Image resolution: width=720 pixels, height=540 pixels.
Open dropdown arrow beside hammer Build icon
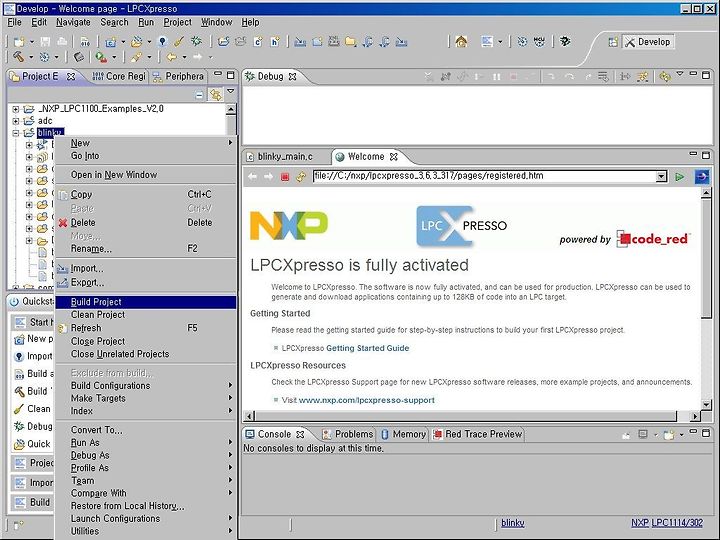point(31,57)
